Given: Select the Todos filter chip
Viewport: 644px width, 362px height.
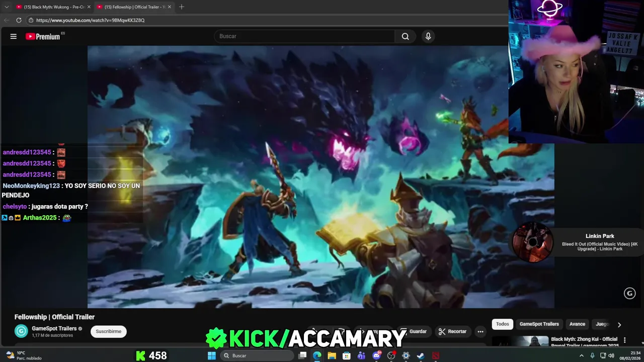Looking at the screenshot, I should point(503,324).
